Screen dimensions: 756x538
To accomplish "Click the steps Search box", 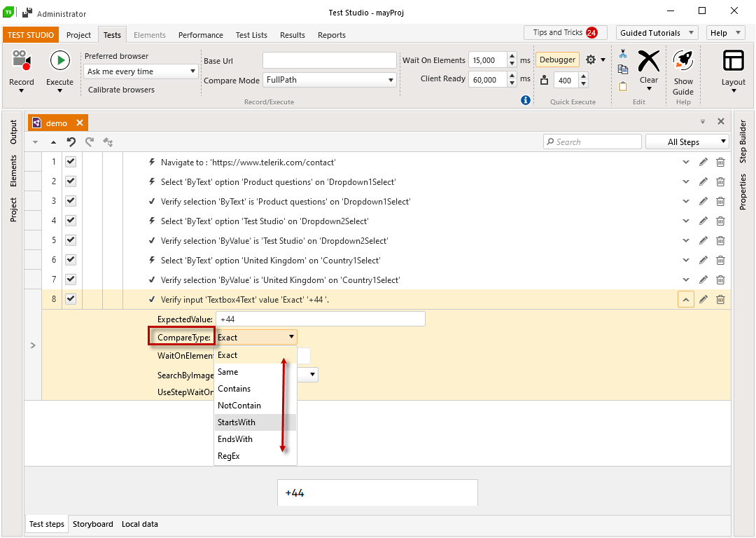I will [x=593, y=142].
